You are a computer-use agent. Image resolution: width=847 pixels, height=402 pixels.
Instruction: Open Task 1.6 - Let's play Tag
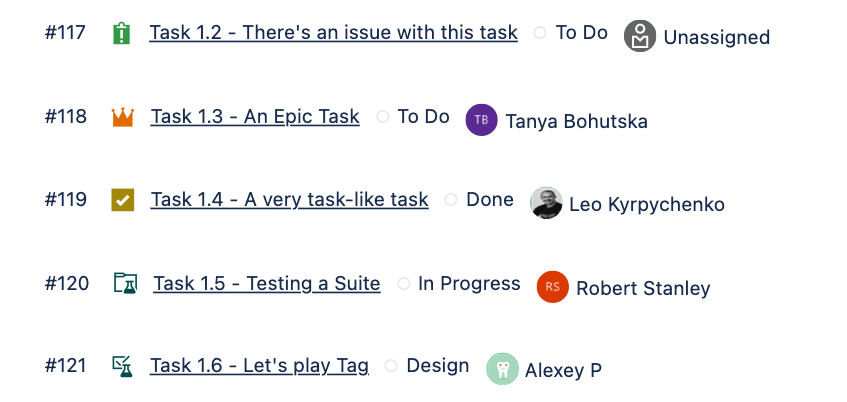(259, 366)
